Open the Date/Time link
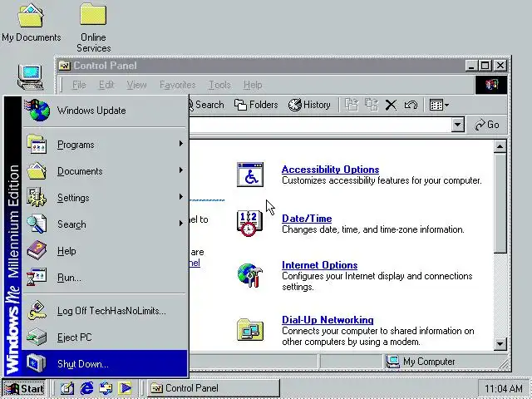This screenshot has width=532, height=399. (307, 219)
